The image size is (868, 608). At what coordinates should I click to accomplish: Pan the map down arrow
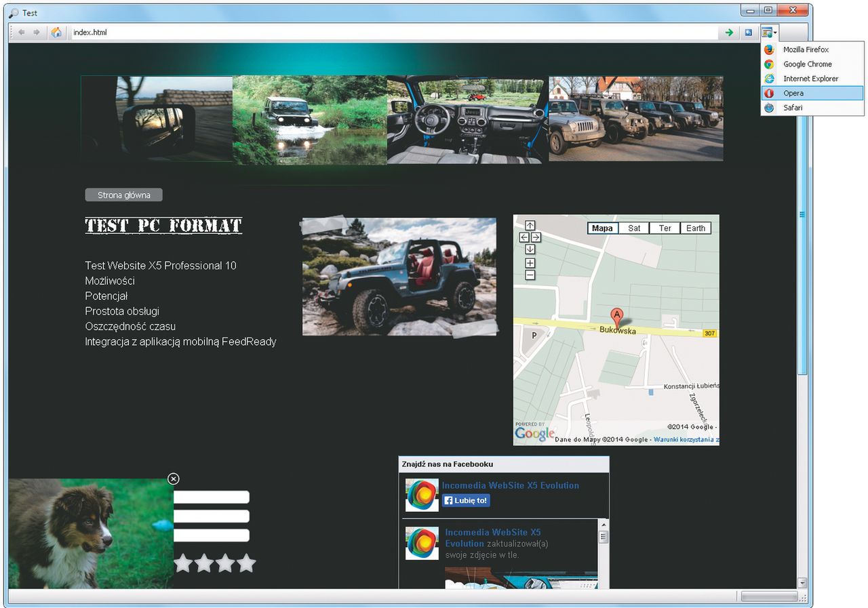pyautogui.click(x=530, y=249)
